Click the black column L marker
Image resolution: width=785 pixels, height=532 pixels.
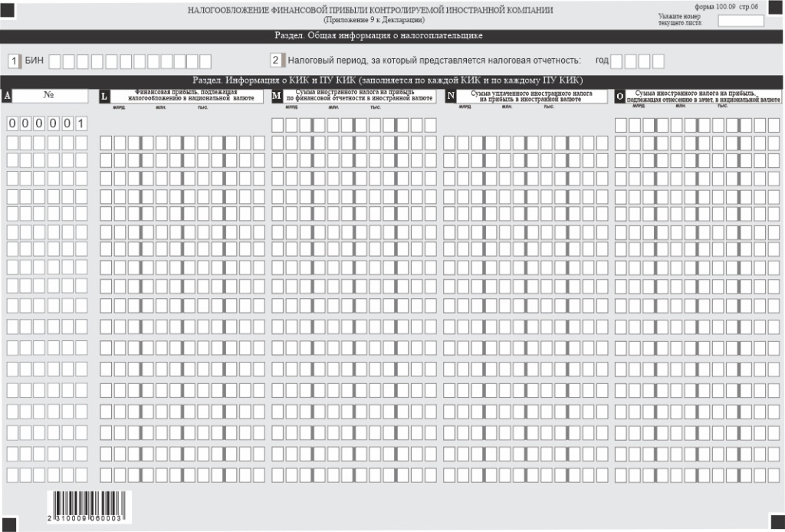[104, 96]
